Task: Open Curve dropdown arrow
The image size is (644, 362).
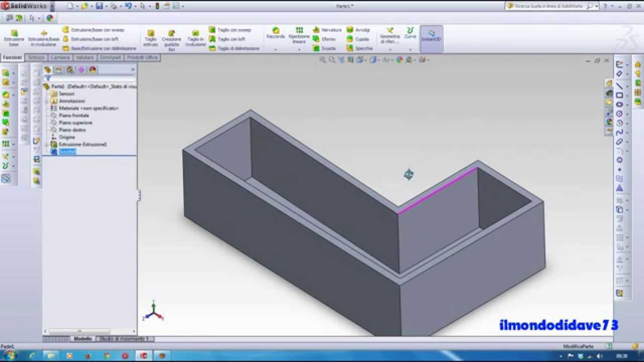Action: tap(411, 50)
